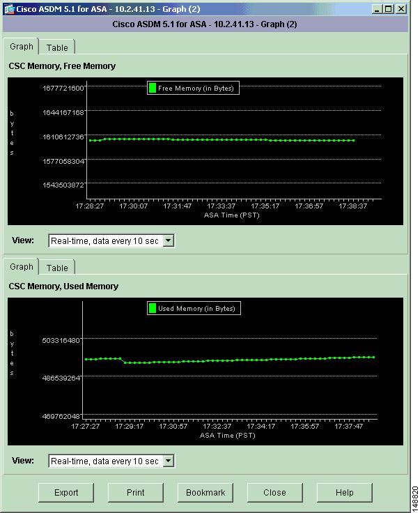
Task: Click the Export button
Action: pyautogui.click(x=66, y=492)
